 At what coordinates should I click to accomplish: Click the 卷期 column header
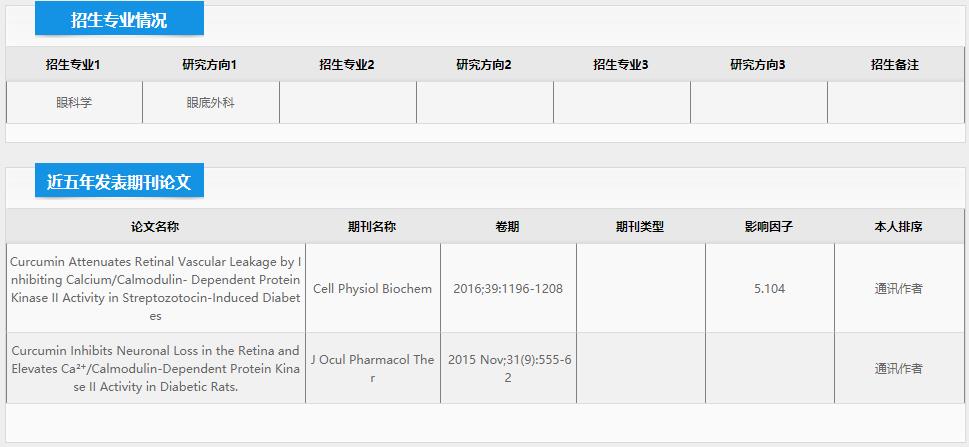coord(507,227)
